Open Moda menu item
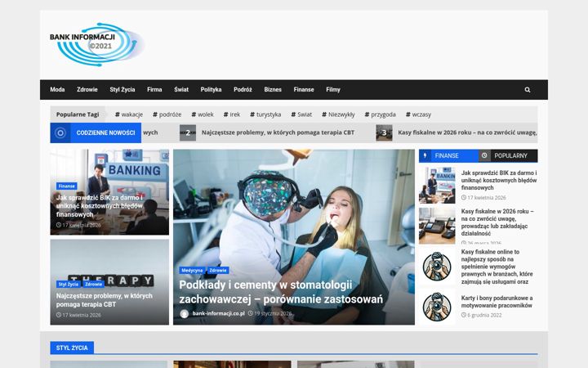 pyautogui.click(x=57, y=89)
